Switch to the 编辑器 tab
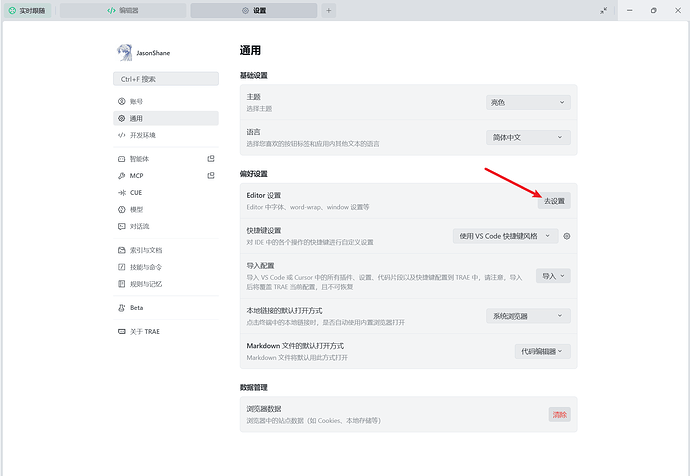 click(x=123, y=11)
